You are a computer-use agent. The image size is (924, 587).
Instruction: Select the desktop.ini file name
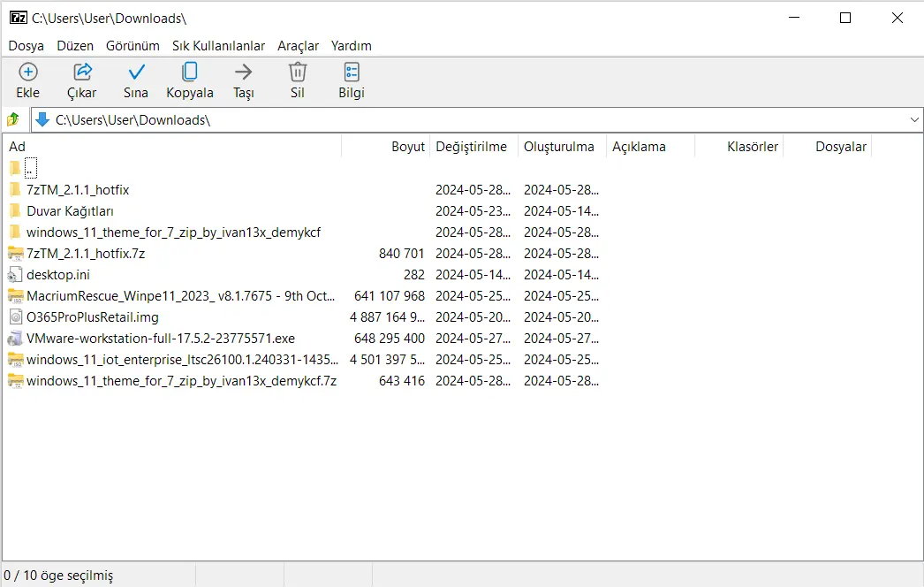tap(58, 275)
